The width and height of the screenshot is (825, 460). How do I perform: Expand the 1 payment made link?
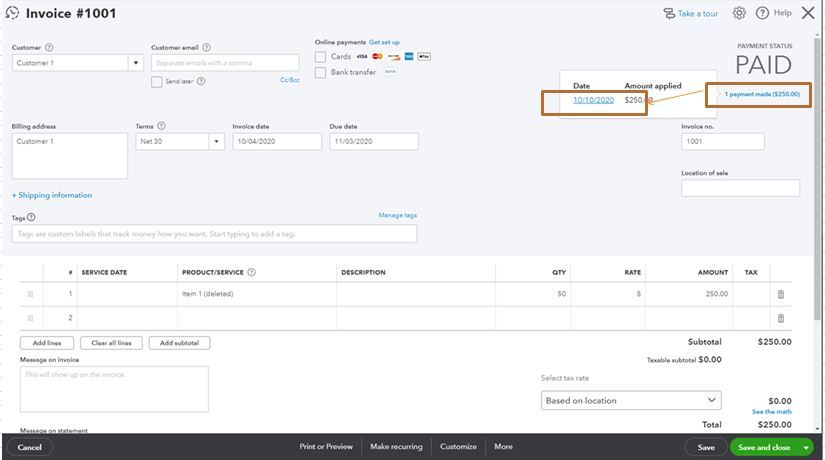coord(762,94)
